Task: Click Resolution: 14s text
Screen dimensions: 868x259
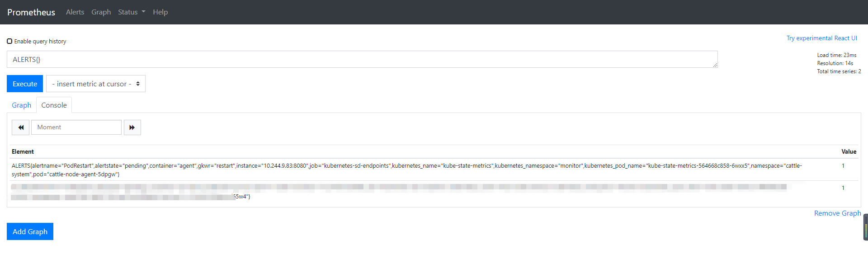Action: point(835,63)
